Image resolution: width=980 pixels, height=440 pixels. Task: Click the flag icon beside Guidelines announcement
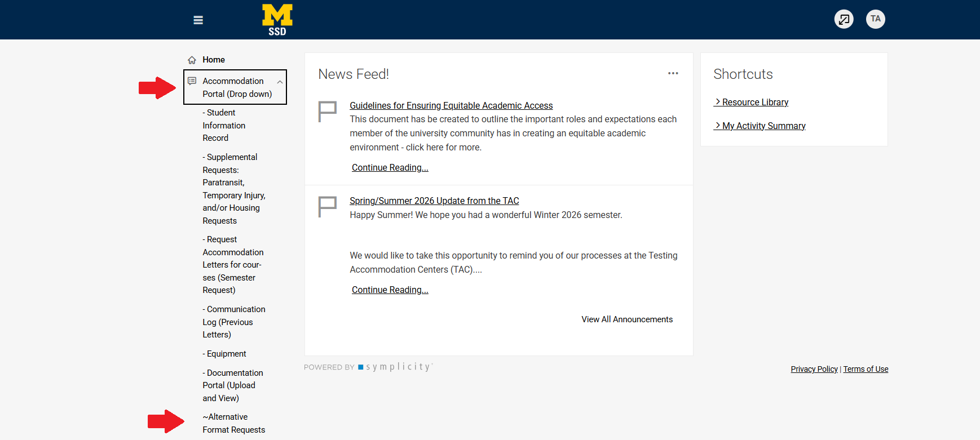point(328,112)
